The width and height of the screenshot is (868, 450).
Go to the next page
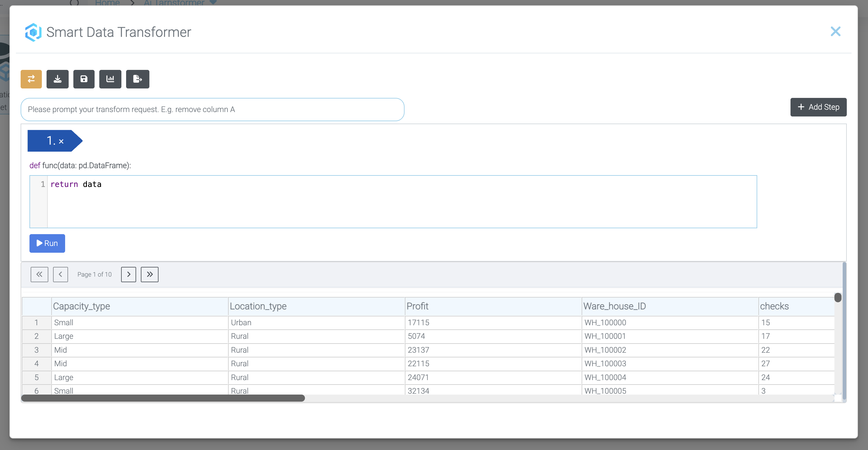128,274
